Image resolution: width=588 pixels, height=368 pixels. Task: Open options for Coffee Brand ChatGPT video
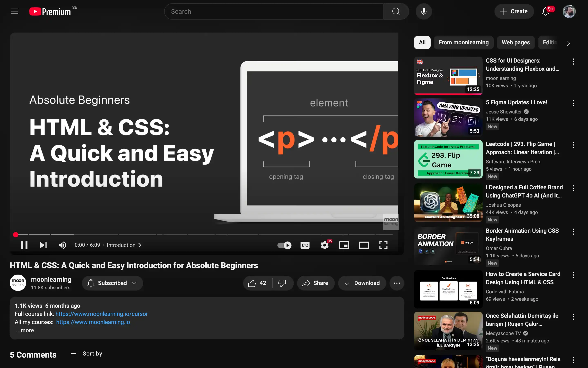[x=573, y=188]
